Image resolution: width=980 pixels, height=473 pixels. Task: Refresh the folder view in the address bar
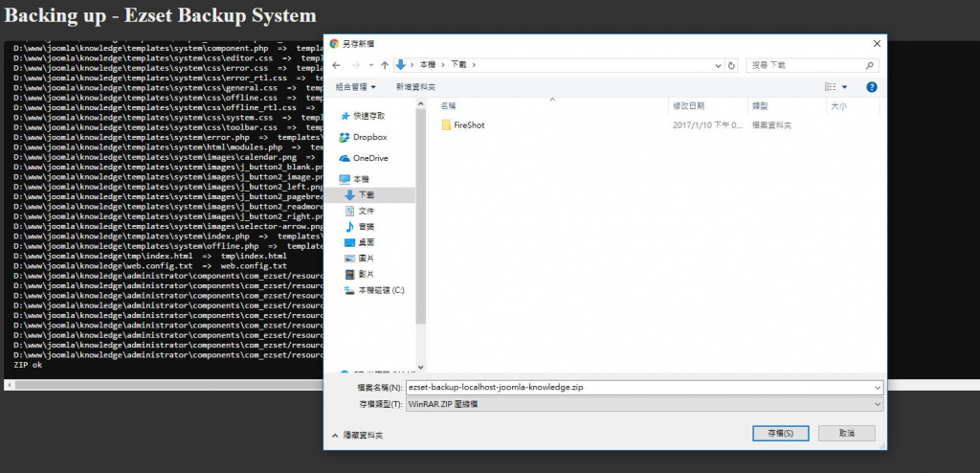point(732,65)
